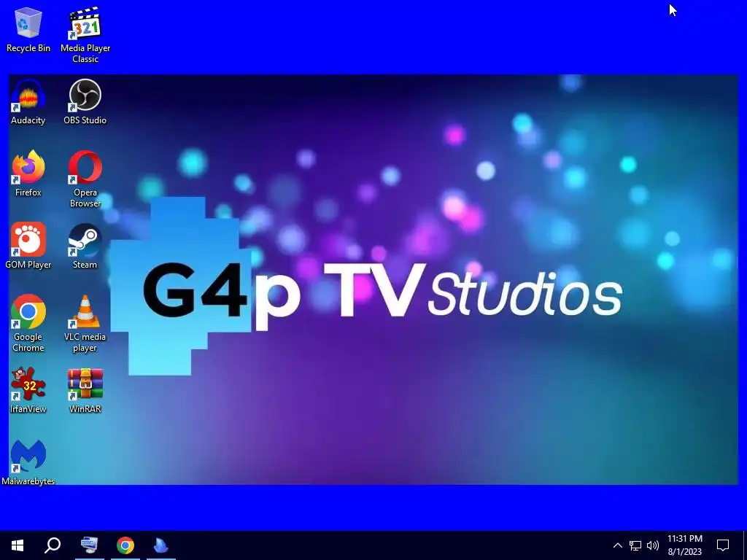Click the Show desktop strip at the taskbar edge
747x560 pixels.
pyautogui.click(x=745, y=545)
